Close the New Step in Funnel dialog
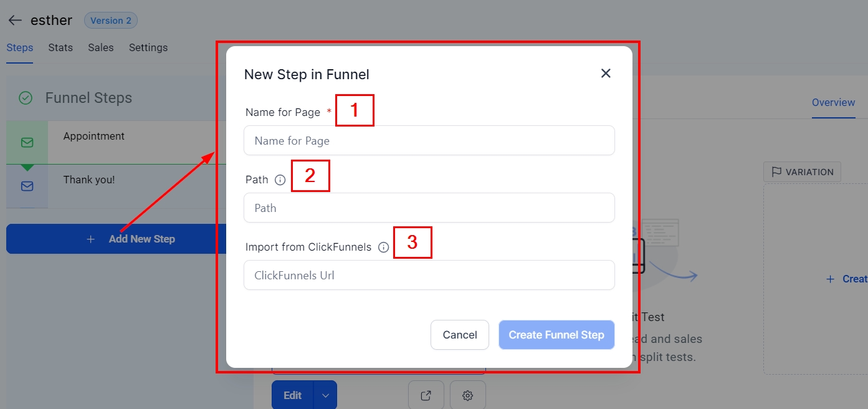 tap(606, 74)
